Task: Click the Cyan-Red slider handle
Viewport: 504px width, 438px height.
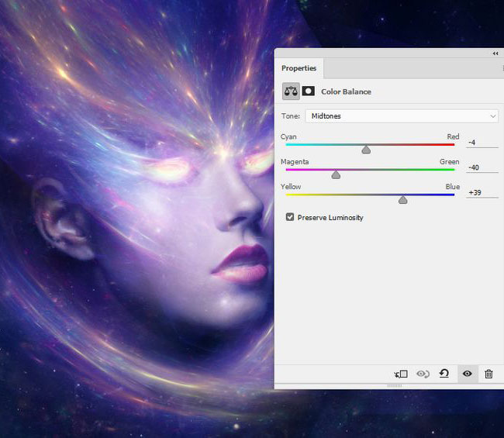Action: pos(366,150)
